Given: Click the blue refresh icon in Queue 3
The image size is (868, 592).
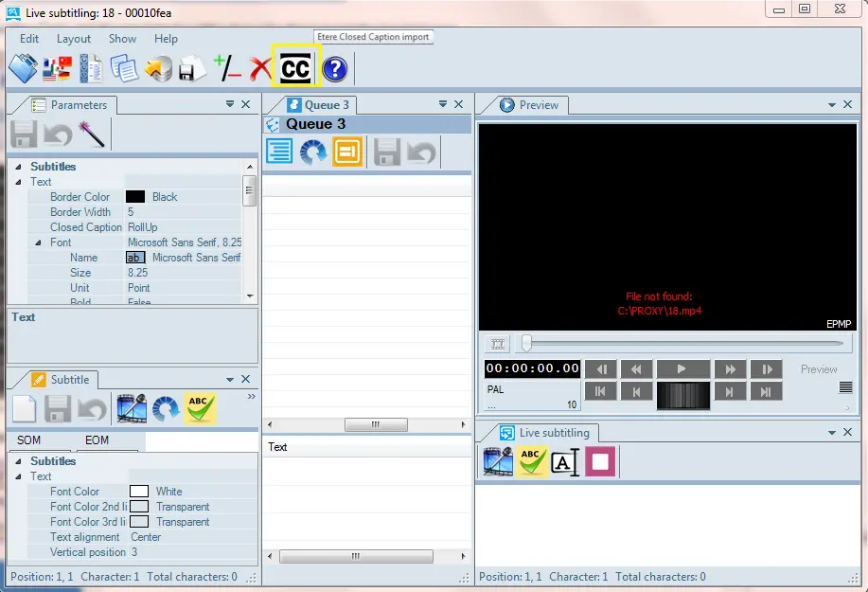Looking at the screenshot, I should coord(313,152).
